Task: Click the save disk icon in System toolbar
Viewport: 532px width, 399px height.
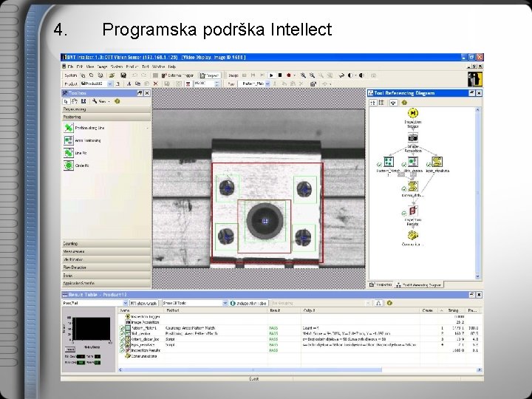Action: (x=123, y=75)
